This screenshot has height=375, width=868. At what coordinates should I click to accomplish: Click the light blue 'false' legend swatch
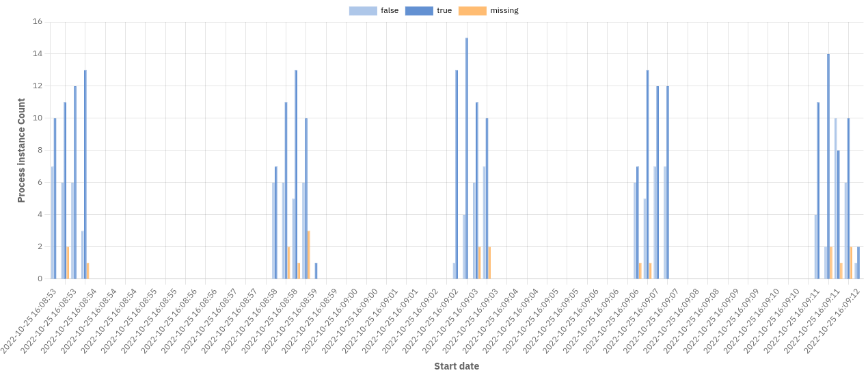click(x=363, y=10)
